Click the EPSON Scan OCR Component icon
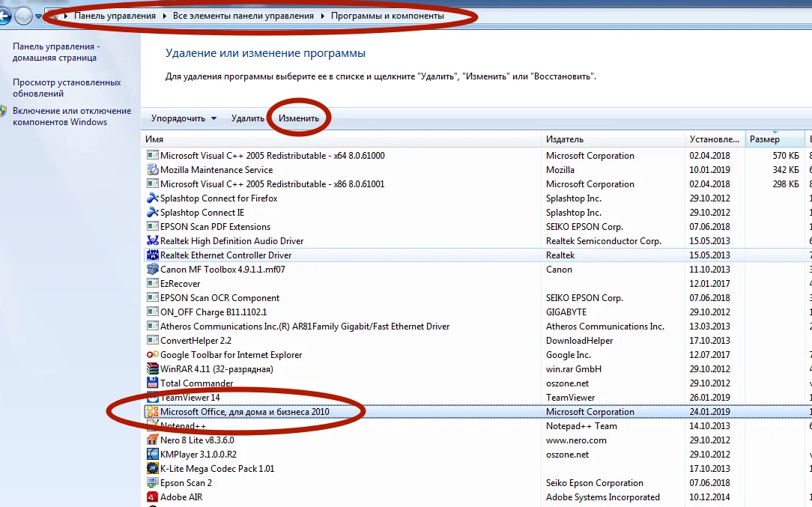Screen dimensions: 812x507 click(152, 297)
